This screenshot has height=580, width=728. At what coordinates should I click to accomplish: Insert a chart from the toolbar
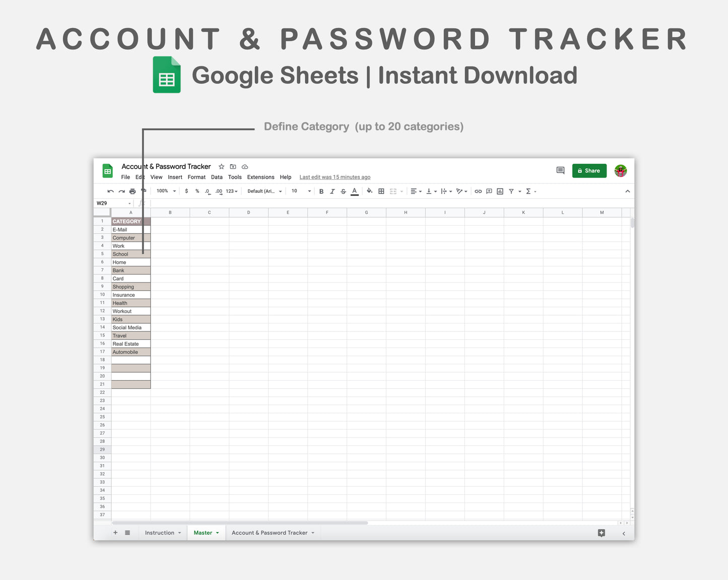tap(500, 191)
